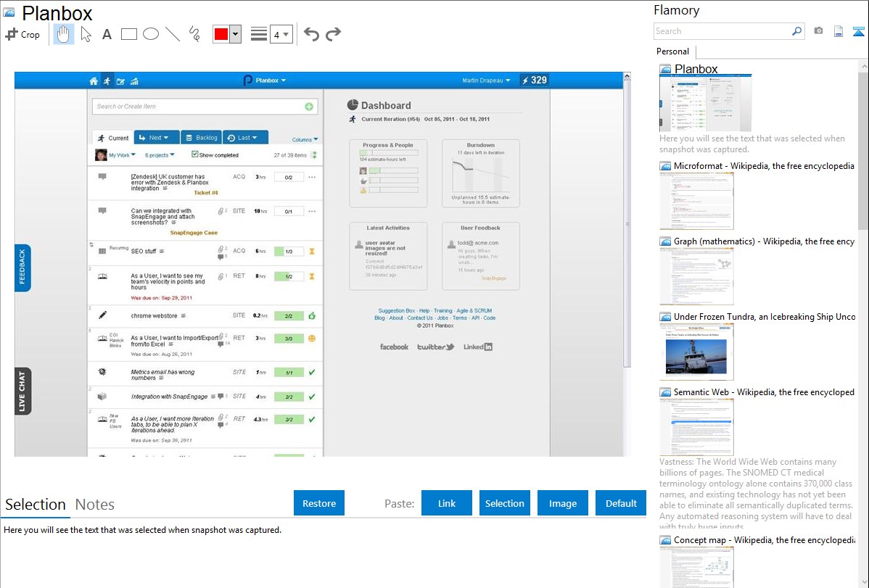Image resolution: width=869 pixels, height=588 pixels.
Task: Open the My Work filter dropdown
Action: (122, 155)
